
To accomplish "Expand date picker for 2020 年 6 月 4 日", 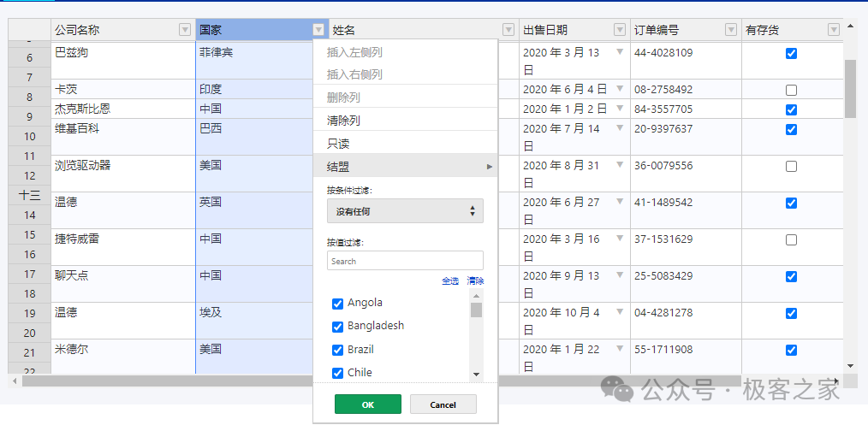I will click(620, 88).
